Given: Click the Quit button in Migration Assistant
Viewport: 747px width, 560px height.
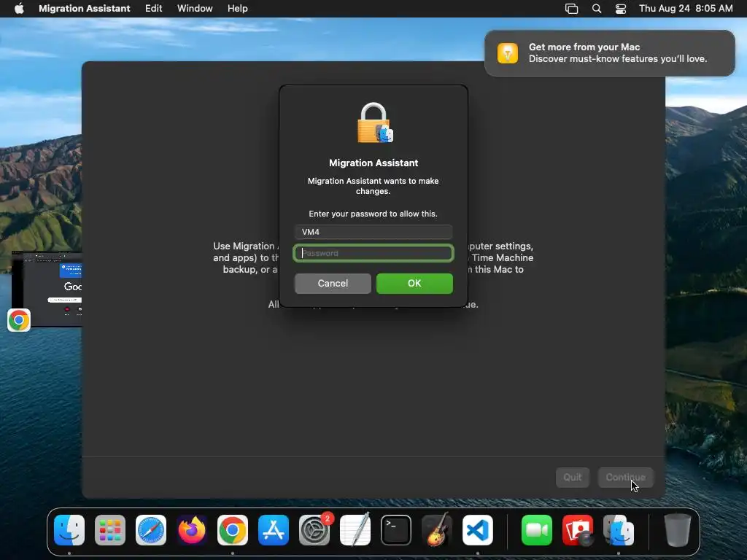Looking at the screenshot, I should tap(572, 477).
